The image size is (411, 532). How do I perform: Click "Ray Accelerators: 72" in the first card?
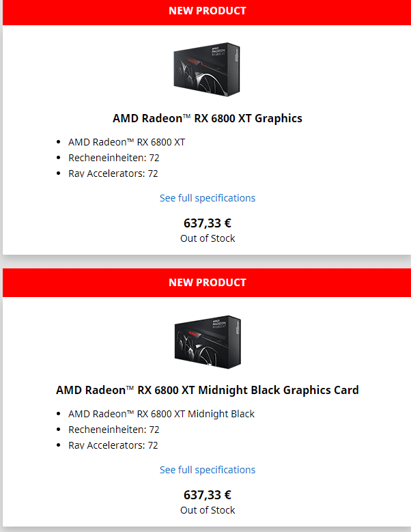(x=113, y=173)
